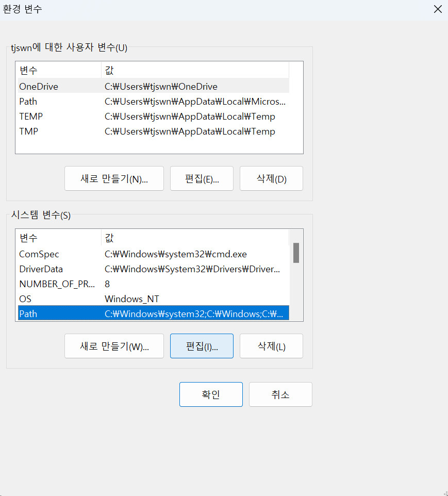448x496 pixels.
Task: Click 값 column header in user list
Action: coord(195,70)
